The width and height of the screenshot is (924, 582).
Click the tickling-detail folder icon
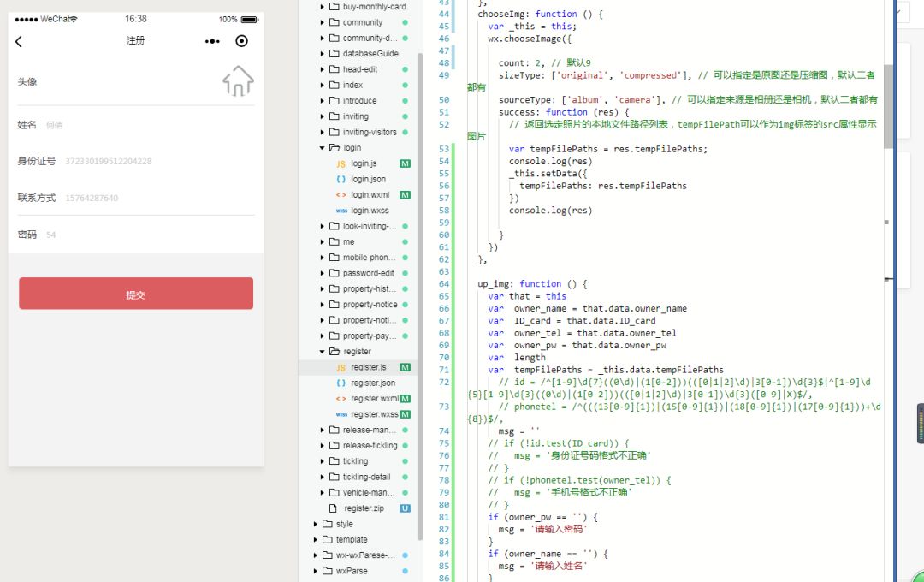[x=335, y=477]
